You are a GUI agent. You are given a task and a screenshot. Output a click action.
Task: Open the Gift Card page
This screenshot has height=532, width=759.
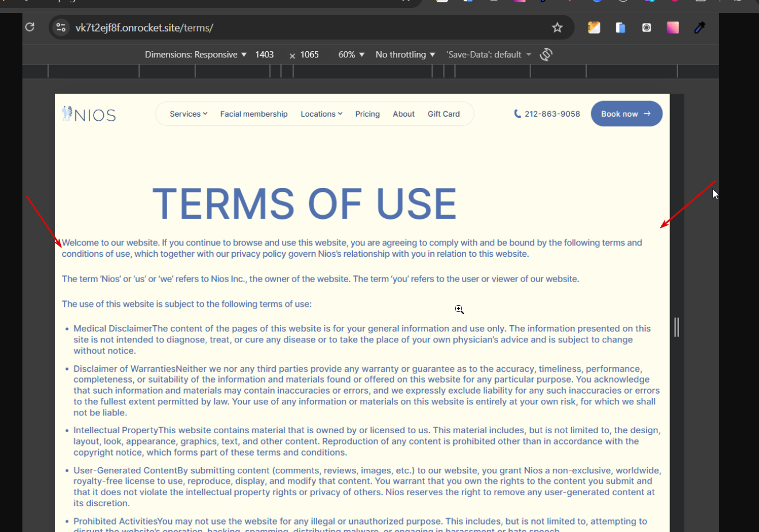[x=444, y=114]
